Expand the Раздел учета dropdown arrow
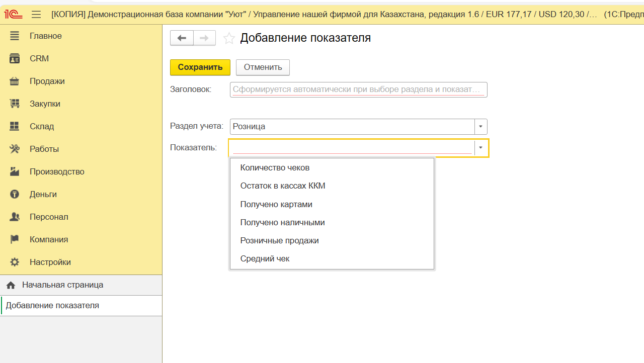The width and height of the screenshot is (644, 363). click(481, 127)
